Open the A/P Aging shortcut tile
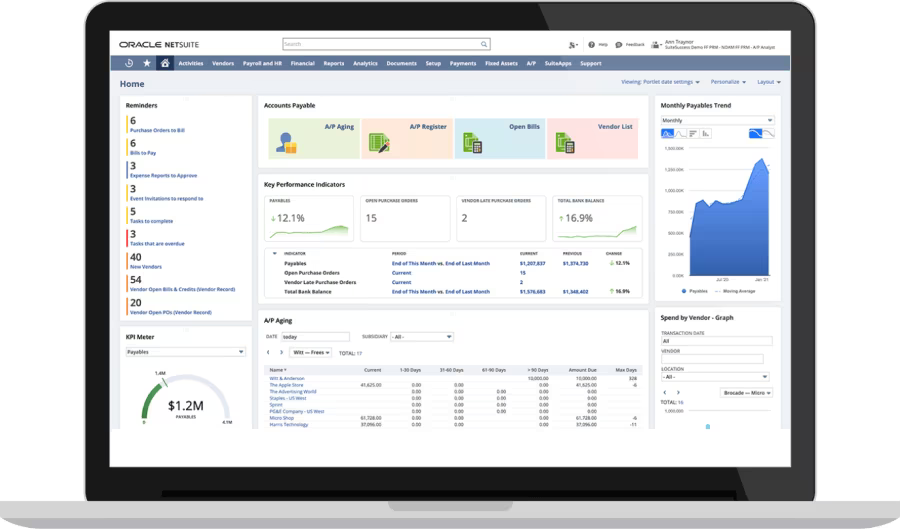This screenshot has width=900, height=529. [313, 138]
